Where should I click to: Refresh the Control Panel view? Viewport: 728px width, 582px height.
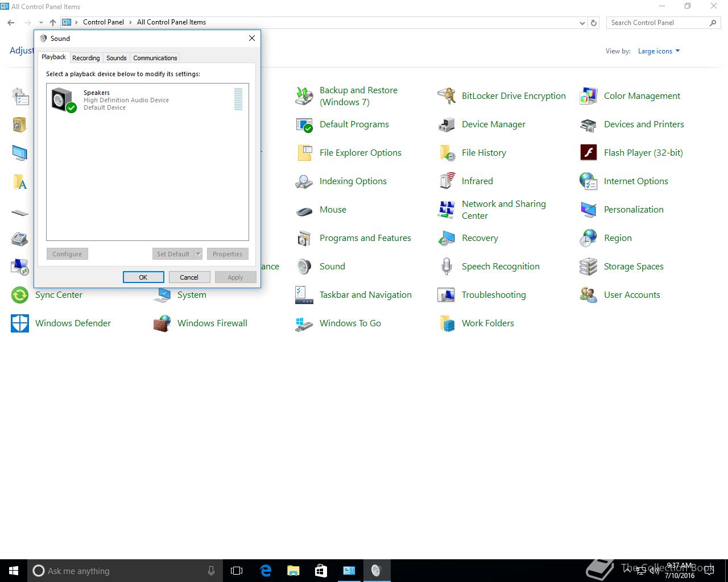click(x=594, y=23)
